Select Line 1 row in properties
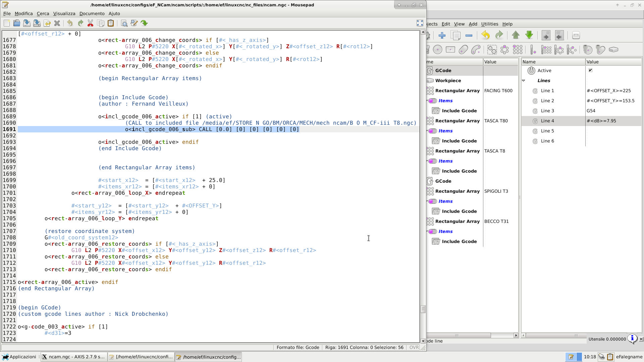Screen dimensions: 644x362 tap(581, 90)
